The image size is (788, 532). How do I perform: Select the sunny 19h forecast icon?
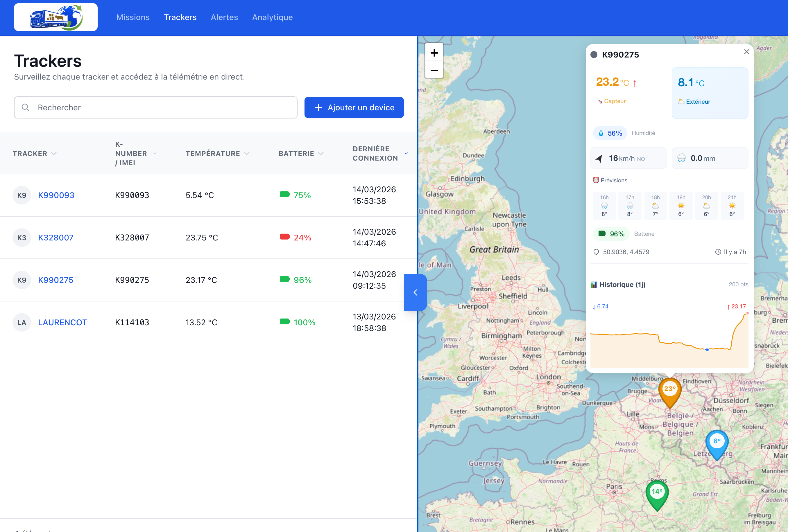point(681,205)
